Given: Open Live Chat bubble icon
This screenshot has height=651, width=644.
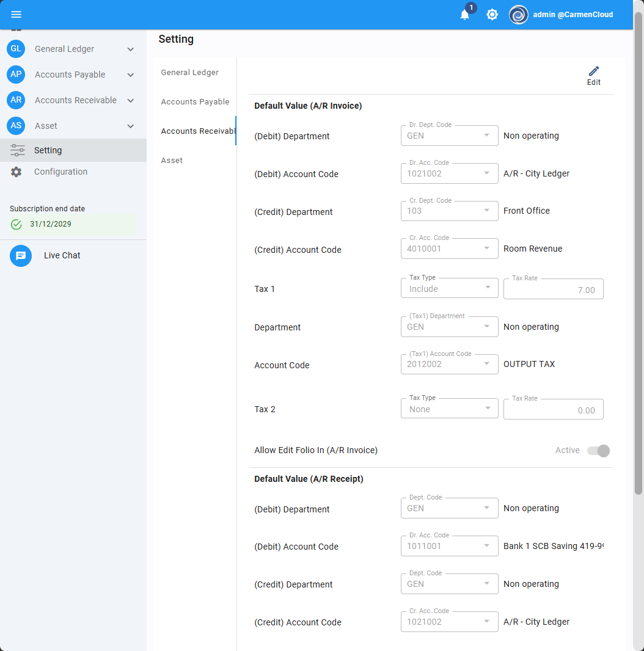Looking at the screenshot, I should coord(21,256).
